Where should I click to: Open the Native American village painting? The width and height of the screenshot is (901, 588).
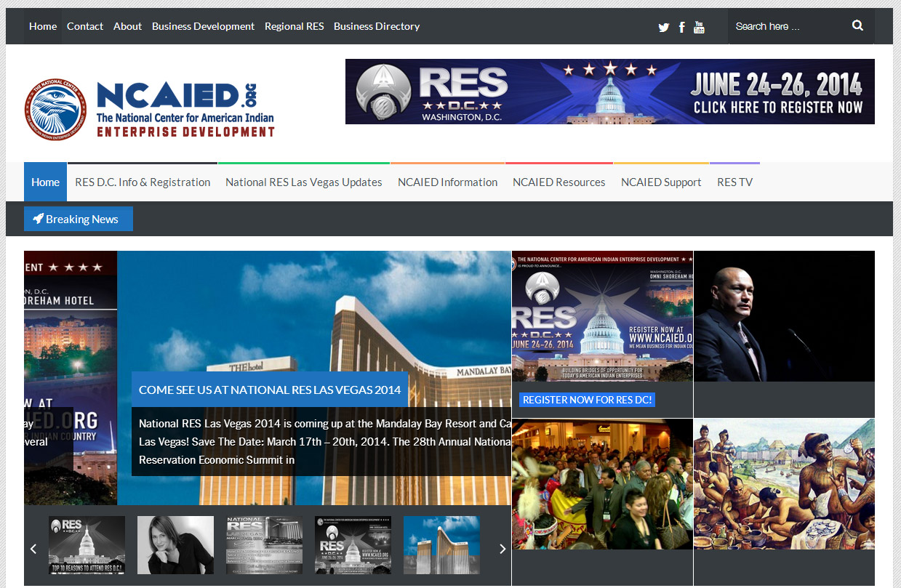pos(784,484)
